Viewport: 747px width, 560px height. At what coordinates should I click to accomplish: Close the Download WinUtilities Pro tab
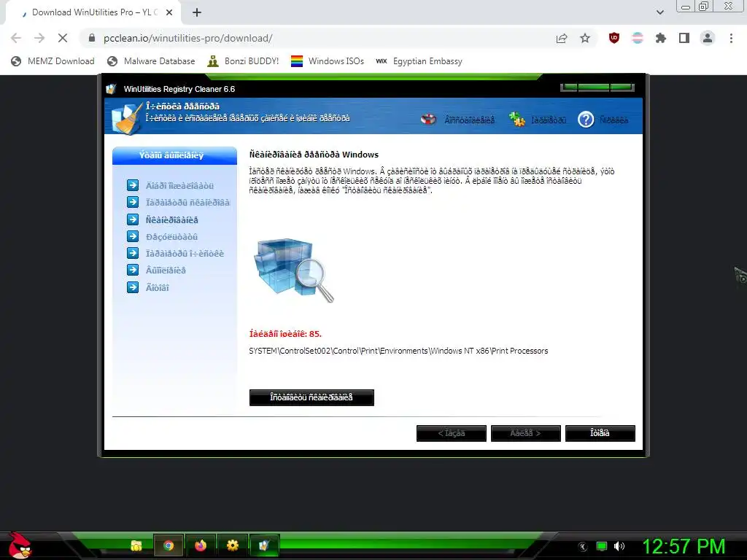tap(169, 12)
